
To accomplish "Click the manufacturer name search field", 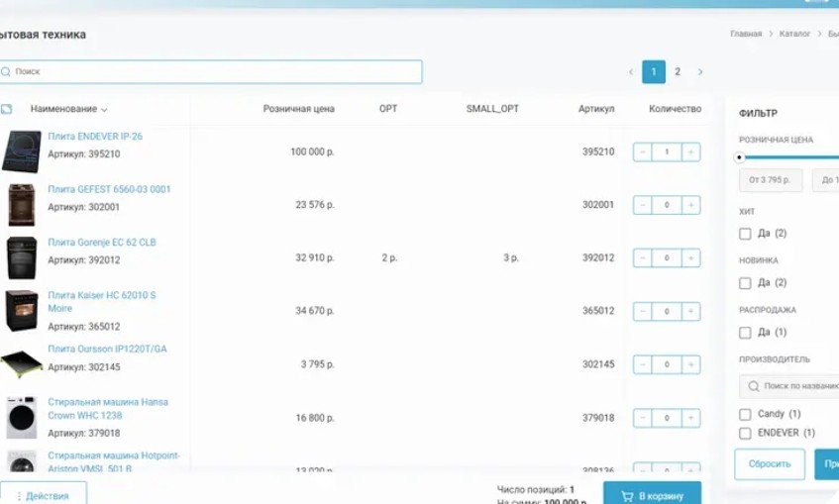I will point(789,386).
